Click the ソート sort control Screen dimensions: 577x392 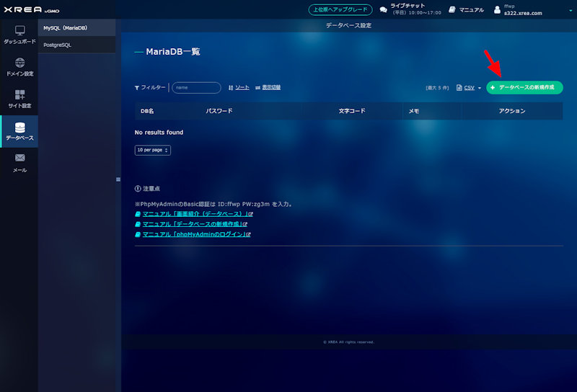[239, 87]
